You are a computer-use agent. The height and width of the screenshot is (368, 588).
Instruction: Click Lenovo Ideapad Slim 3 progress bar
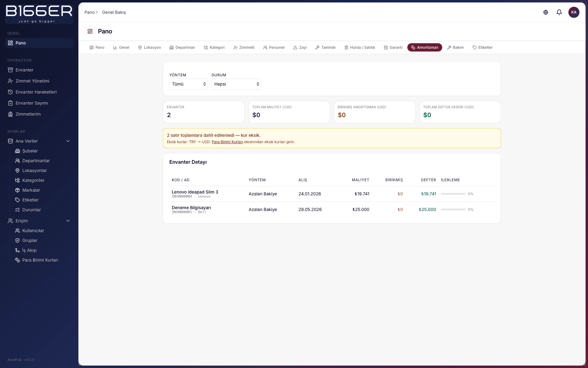coord(453,194)
